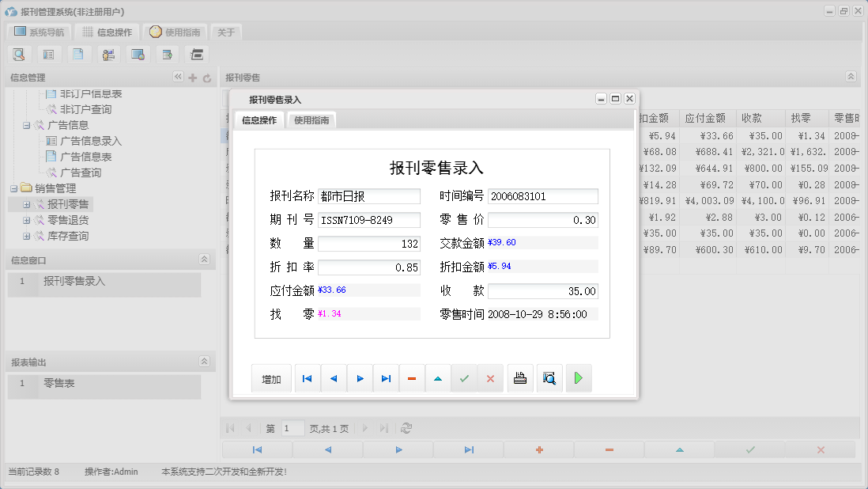Delete the record using the red minus icon
The image size is (868, 489).
[x=412, y=378]
